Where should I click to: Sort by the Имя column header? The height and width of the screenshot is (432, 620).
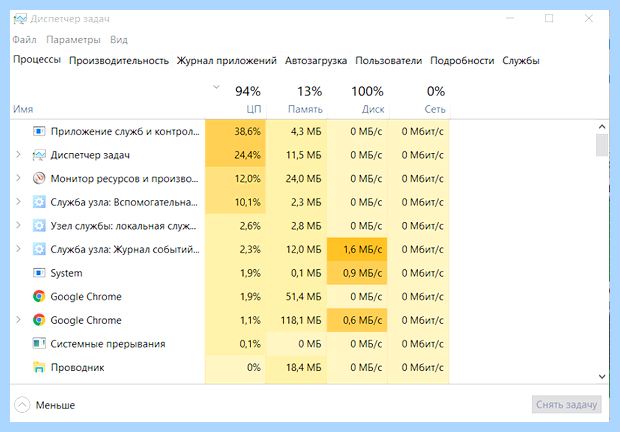pos(107,100)
